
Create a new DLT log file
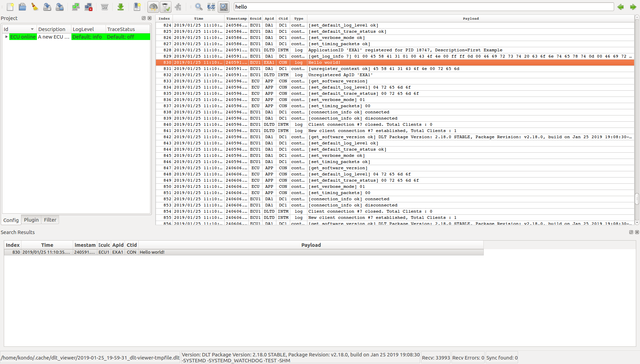click(10, 7)
